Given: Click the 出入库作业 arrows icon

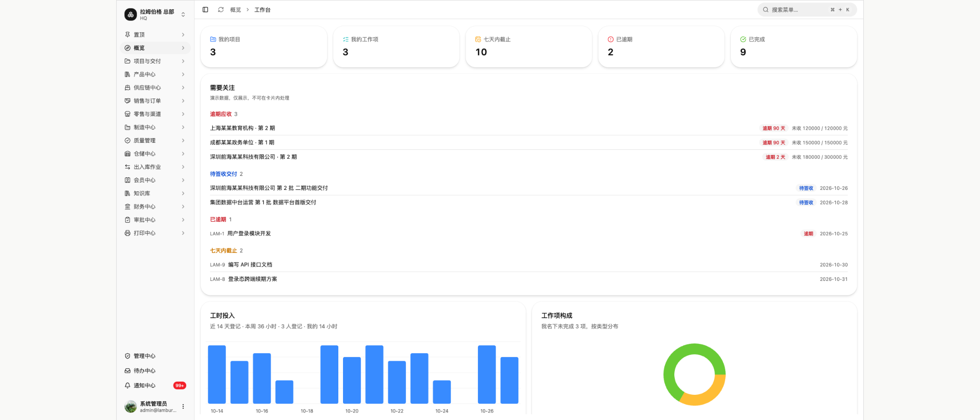Looking at the screenshot, I should click(x=127, y=167).
